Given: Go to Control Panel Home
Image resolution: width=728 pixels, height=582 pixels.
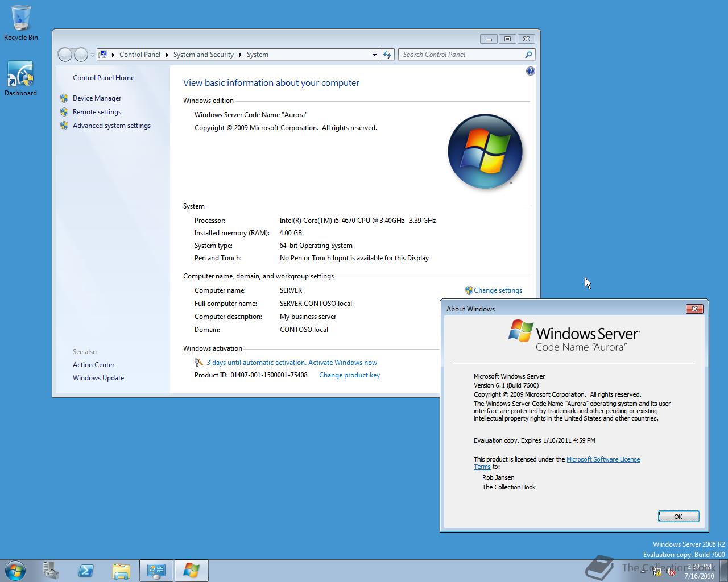Looking at the screenshot, I should 104,78.
